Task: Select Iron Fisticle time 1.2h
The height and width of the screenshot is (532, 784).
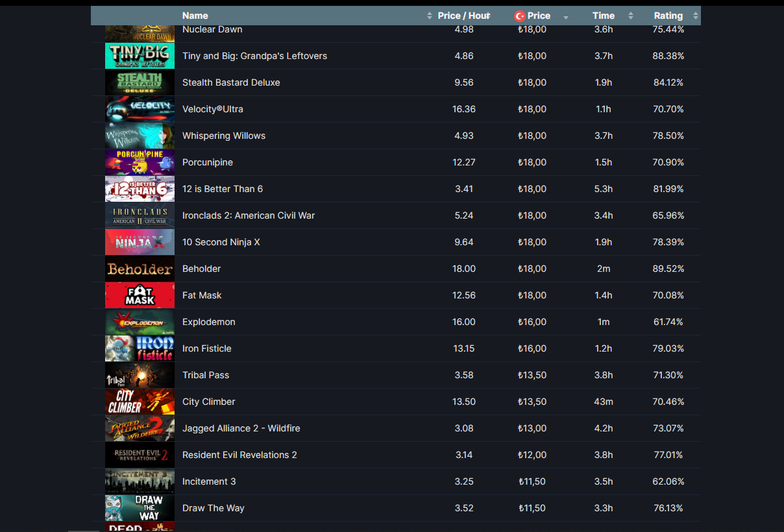Action: point(604,348)
